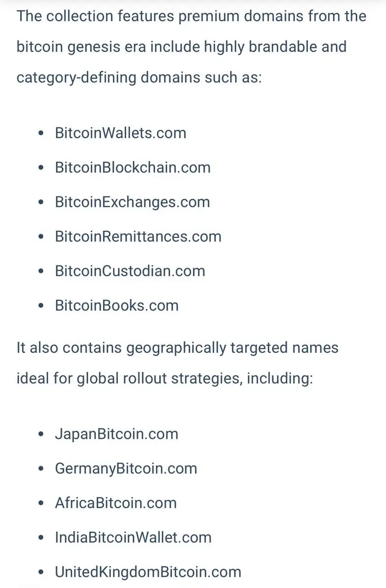Click the BitcoinBooks.com entry
The height and width of the screenshot is (588, 386).
tap(117, 306)
